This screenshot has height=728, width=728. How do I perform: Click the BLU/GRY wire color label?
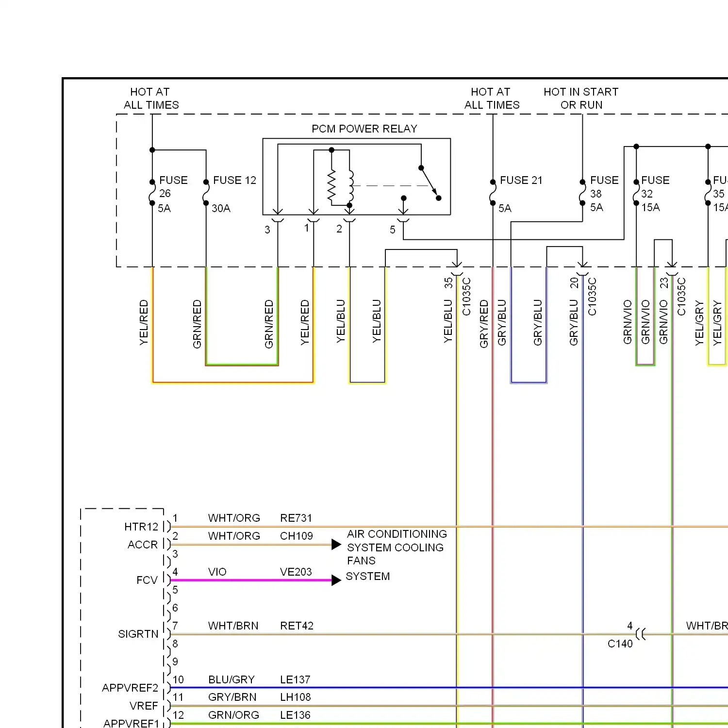pyautogui.click(x=232, y=679)
